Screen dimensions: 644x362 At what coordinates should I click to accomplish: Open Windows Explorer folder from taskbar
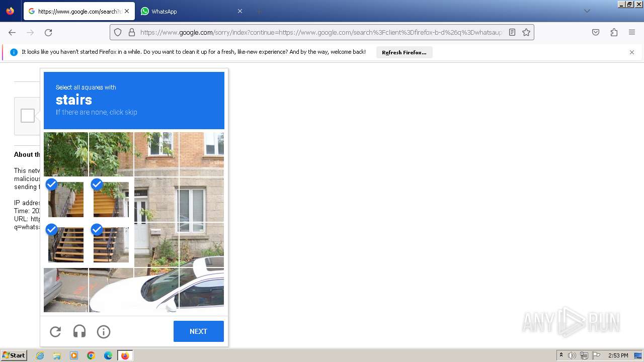(57, 355)
